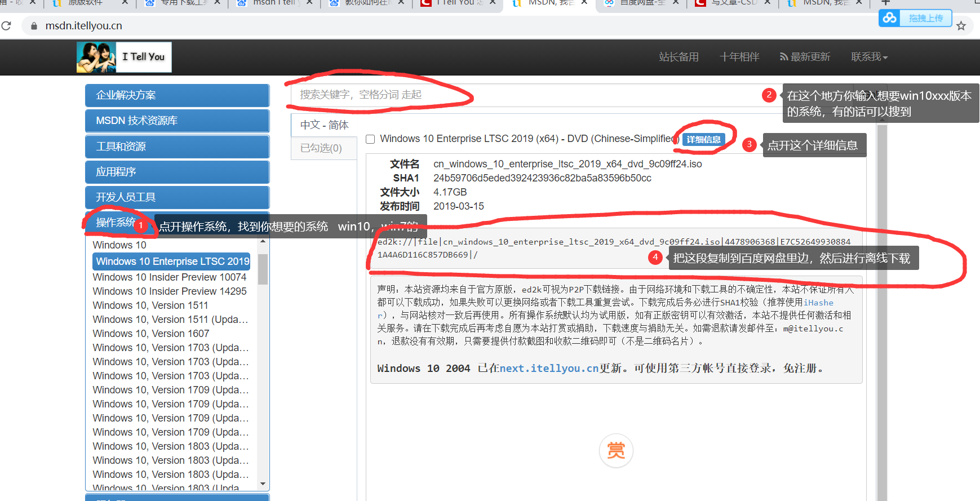This screenshot has width=980, height=501.
Task: Open the iHasher tool link
Action: click(x=818, y=303)
